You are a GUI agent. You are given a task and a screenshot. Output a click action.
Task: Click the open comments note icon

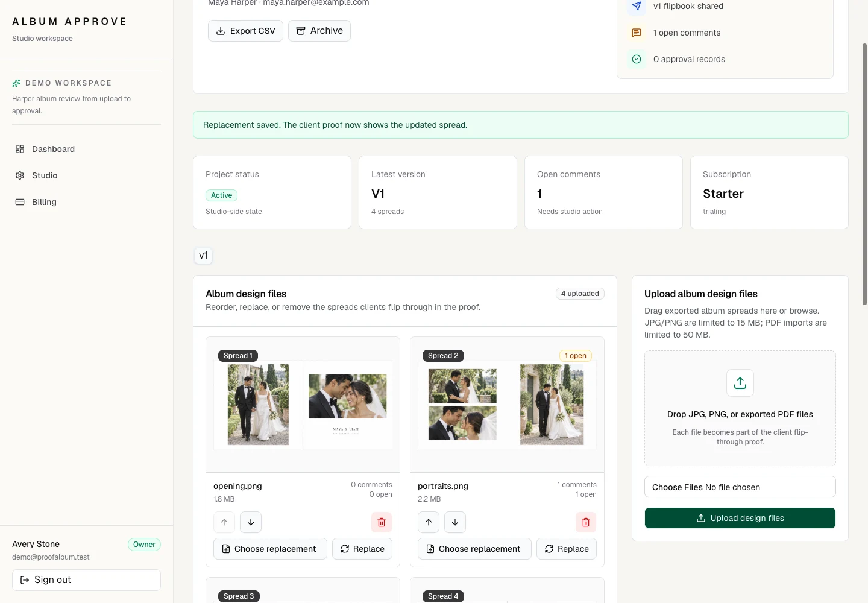click(x=637, y=33)
